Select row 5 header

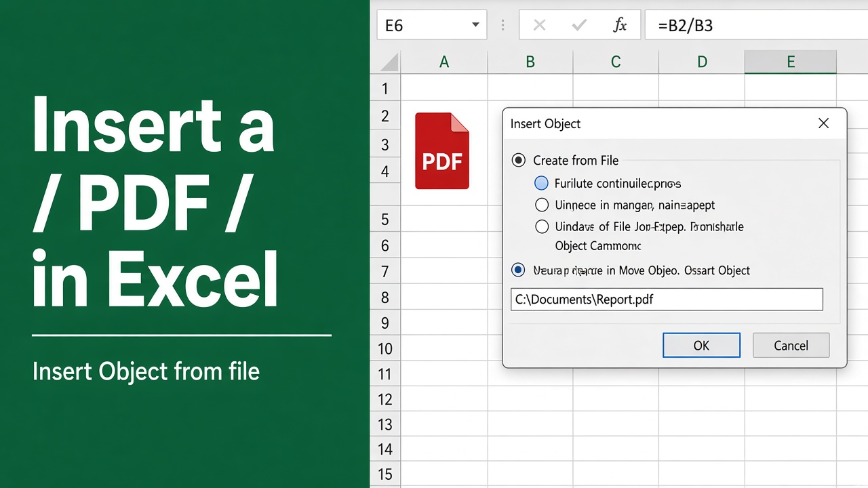[x=385, y=219]
